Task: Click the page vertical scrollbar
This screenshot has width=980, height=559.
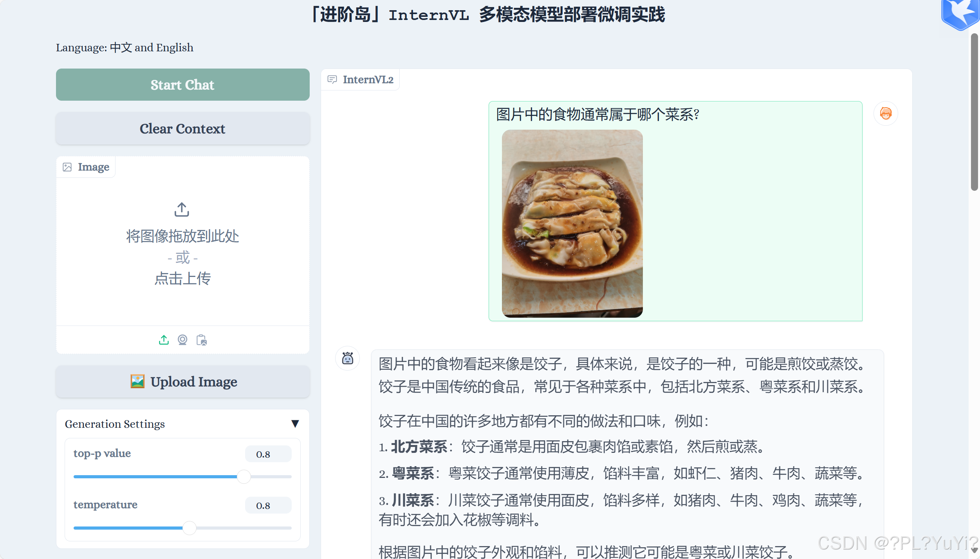Action: pos(974,112)
